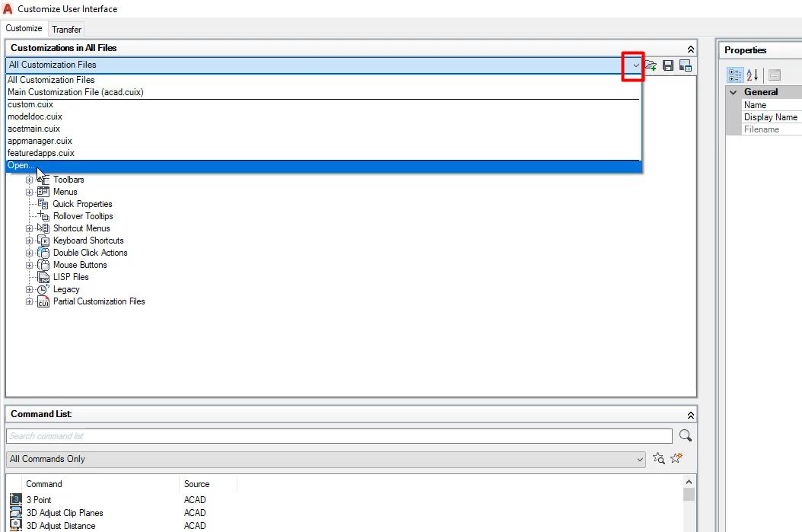Collapse the General section in Properties
Screen dimensions: 802x532
pyautogui.click(x=733, y=91)
